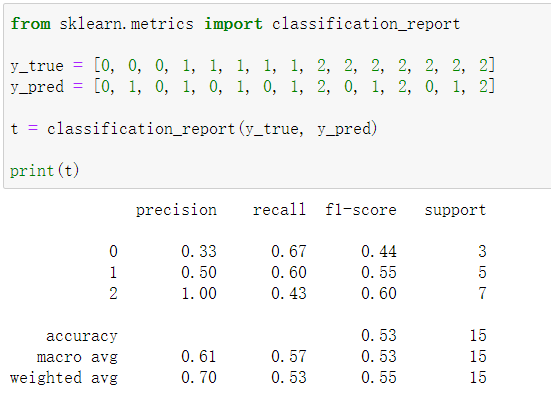Click the y_true variable name

pos(37,66)
